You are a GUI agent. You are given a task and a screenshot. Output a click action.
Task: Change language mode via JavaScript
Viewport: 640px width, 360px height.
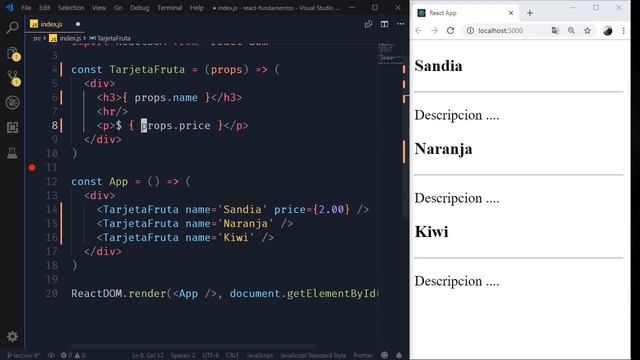(x=260, y=356)
